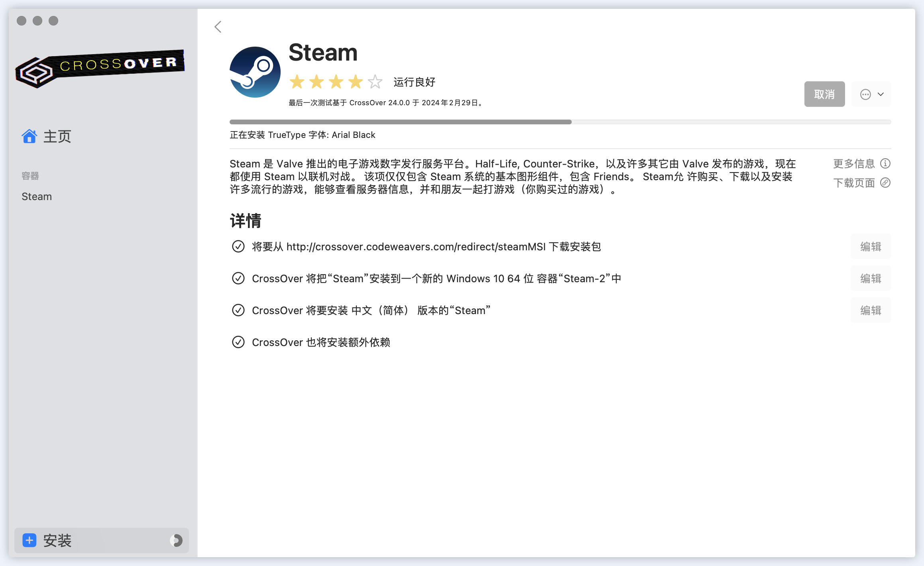
Task: Go to 主页 in the sidebar
Action: tap(57, 136)
